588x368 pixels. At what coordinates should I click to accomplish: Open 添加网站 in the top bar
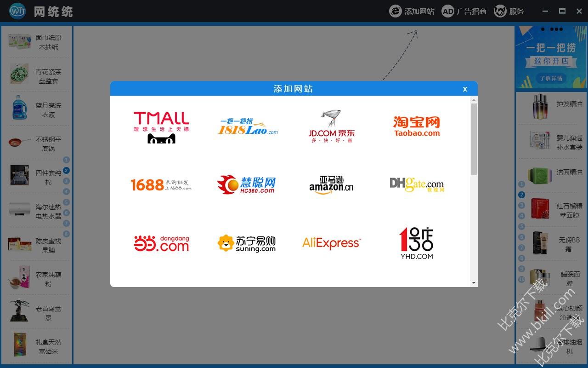pyautogui.click(x=412, y=11)
